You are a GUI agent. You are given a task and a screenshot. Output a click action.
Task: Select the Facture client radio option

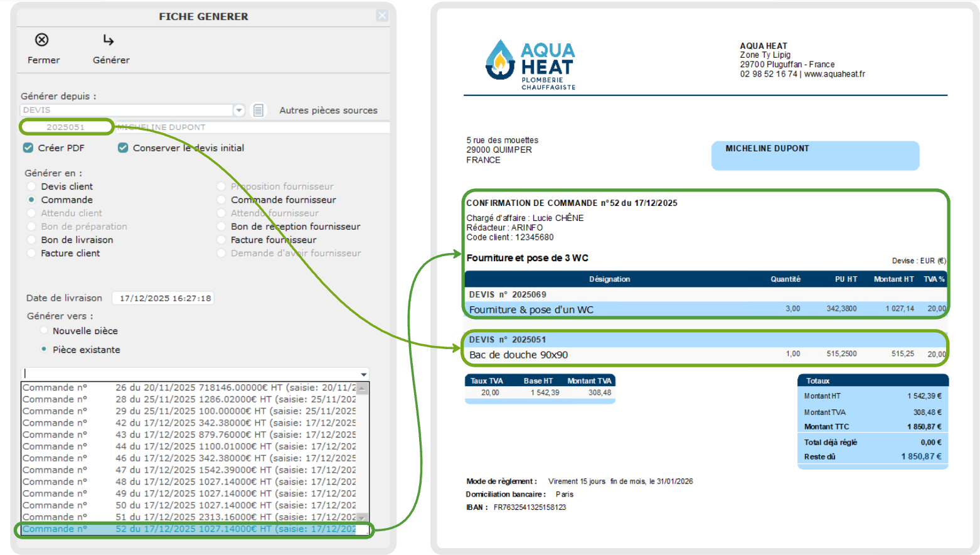pyautogui.click(x=31, y=254)
